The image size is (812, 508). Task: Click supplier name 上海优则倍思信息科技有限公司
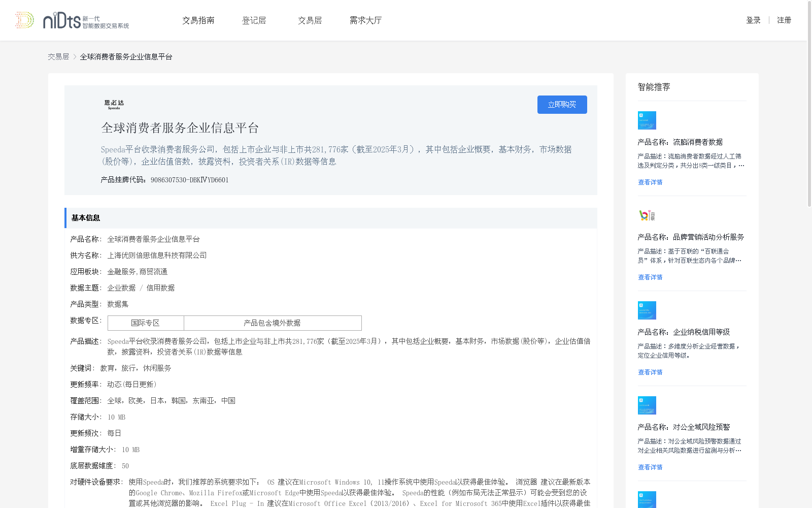(157, 256)
